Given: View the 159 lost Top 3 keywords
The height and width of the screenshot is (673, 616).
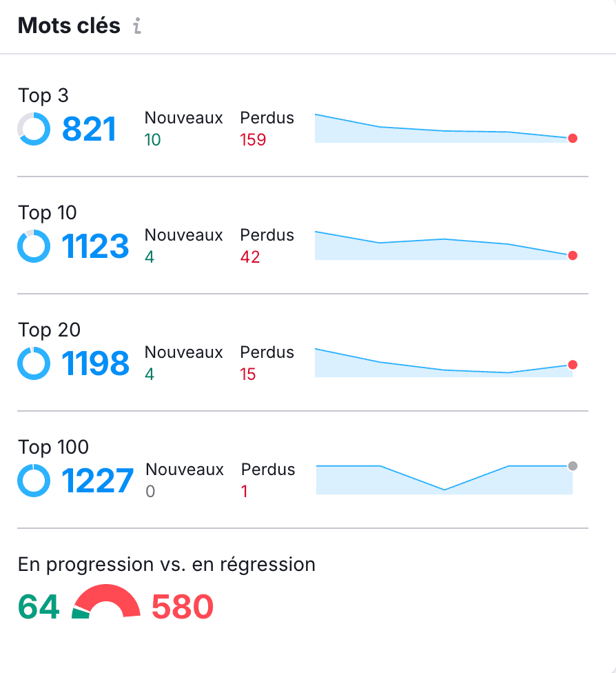Looking at the screenshot, I should 253,140.
